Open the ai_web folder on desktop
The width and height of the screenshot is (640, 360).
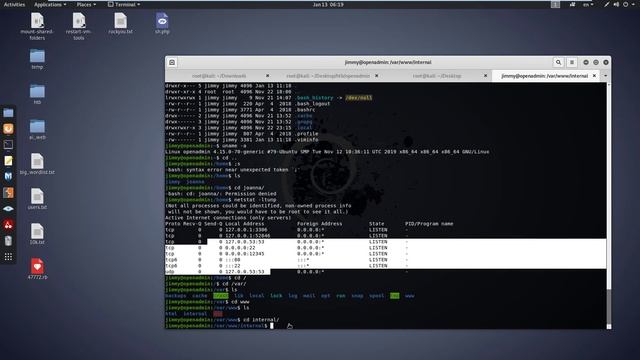(37, 129)
